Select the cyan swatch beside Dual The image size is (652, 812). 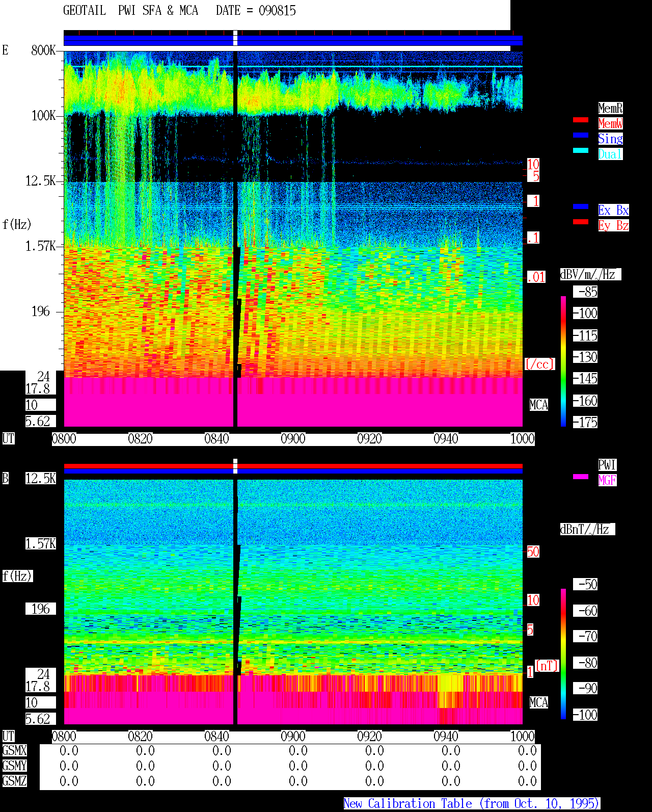coord(581,150)
